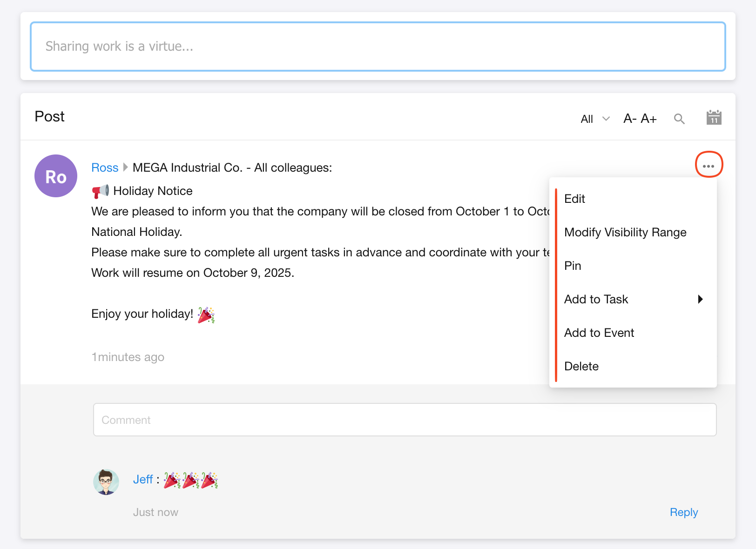
Task: Open Jeff's name link in comments
Action: [x=142, y=479]
